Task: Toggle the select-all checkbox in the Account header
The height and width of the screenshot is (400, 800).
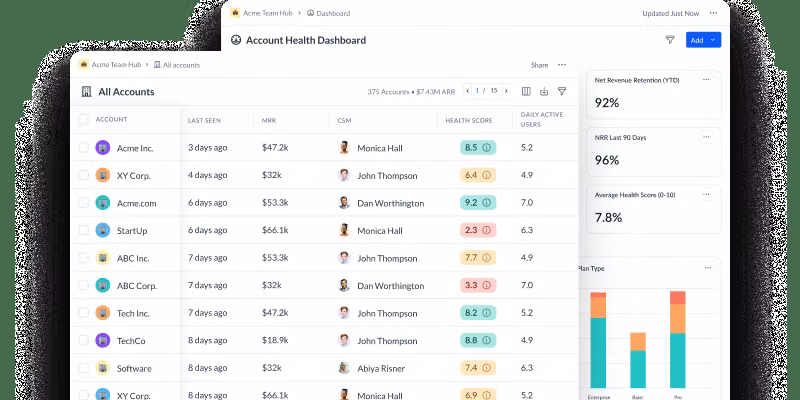Action: [83, 119]
